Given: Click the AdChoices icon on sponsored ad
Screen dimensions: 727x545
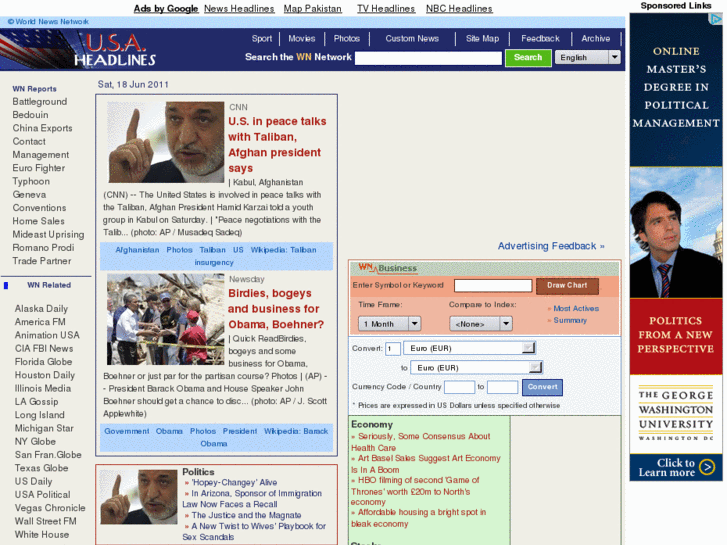Looking at the screenshot, I should point(716,19).
